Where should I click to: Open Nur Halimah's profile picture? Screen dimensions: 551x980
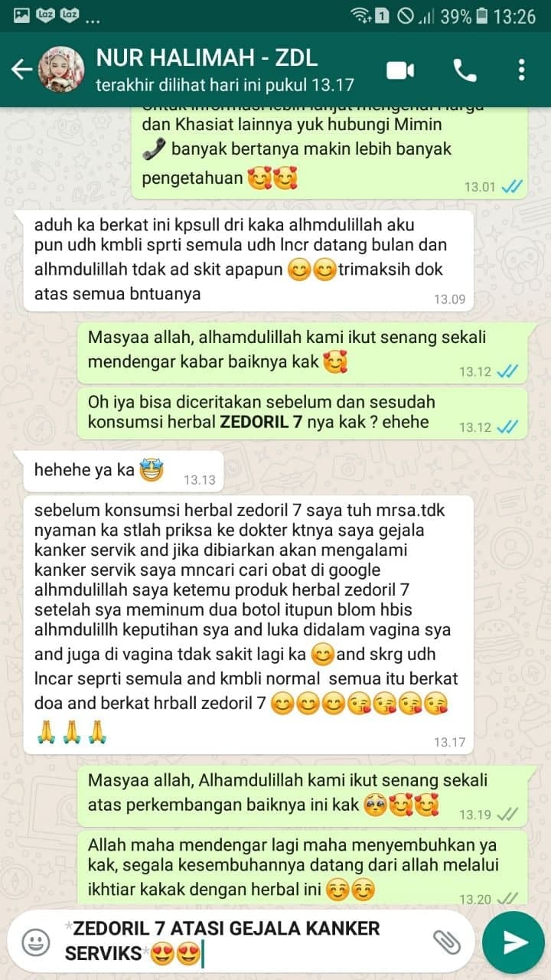(x=61, y=70)
